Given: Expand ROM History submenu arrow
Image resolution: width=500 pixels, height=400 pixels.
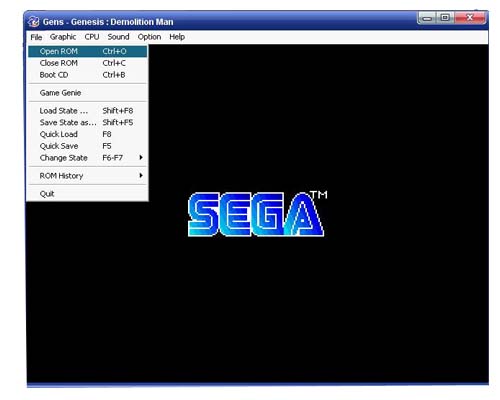Looking at the screenshot, I should click(x=141, y=175).
